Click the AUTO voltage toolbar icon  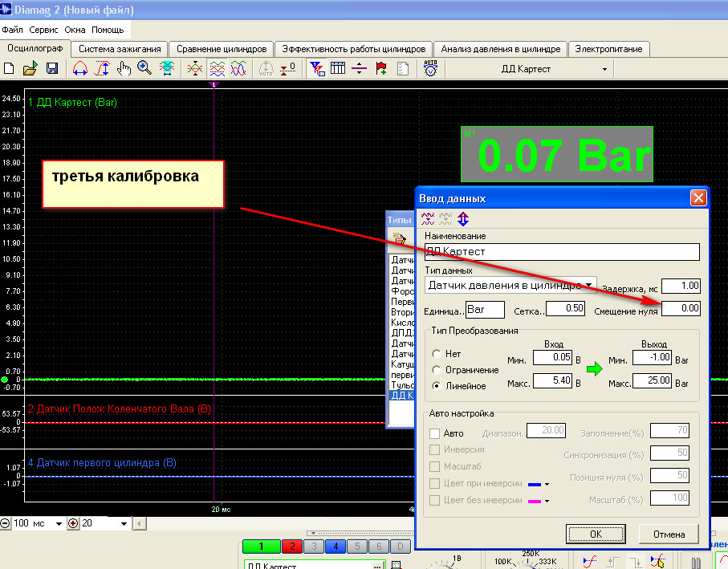(x=430, y=68)
